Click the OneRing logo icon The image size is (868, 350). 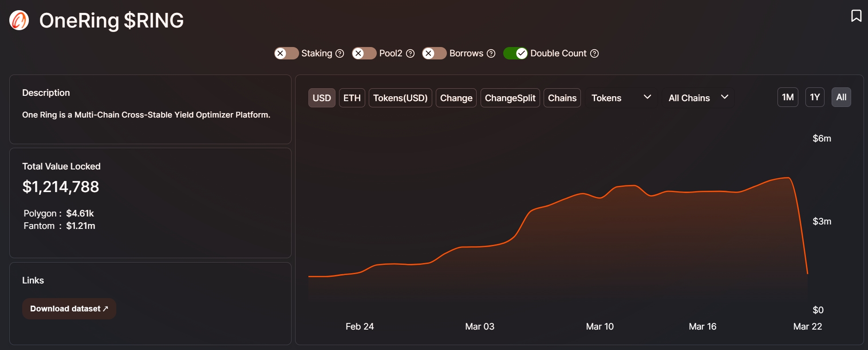coord(19,20)
